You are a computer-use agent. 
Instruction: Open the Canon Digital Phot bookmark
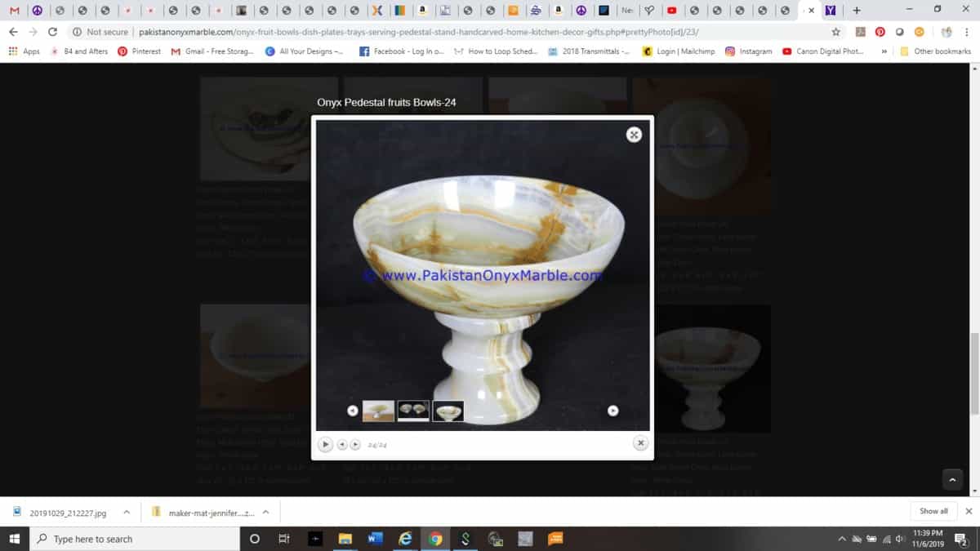tap(822, 51)
